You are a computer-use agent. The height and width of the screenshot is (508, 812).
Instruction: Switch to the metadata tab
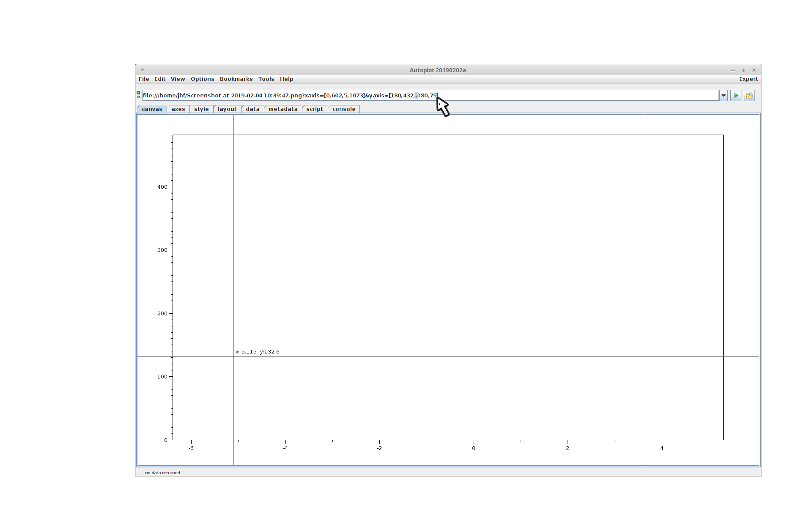point(283,109)
